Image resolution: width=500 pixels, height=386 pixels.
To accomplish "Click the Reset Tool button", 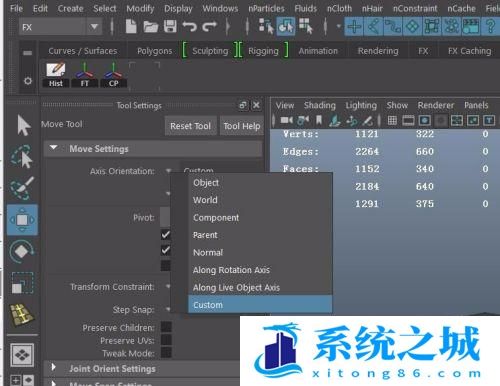I will pyautogui.click(x=190, y=126).
